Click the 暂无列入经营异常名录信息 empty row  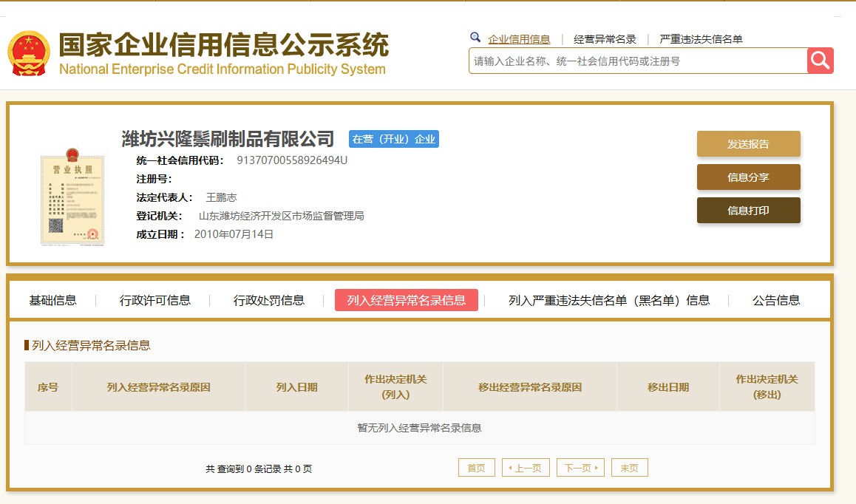[420, 428]
